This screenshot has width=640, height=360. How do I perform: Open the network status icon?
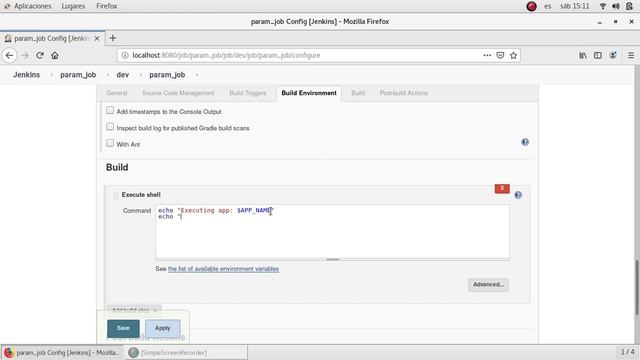point(603,6)
